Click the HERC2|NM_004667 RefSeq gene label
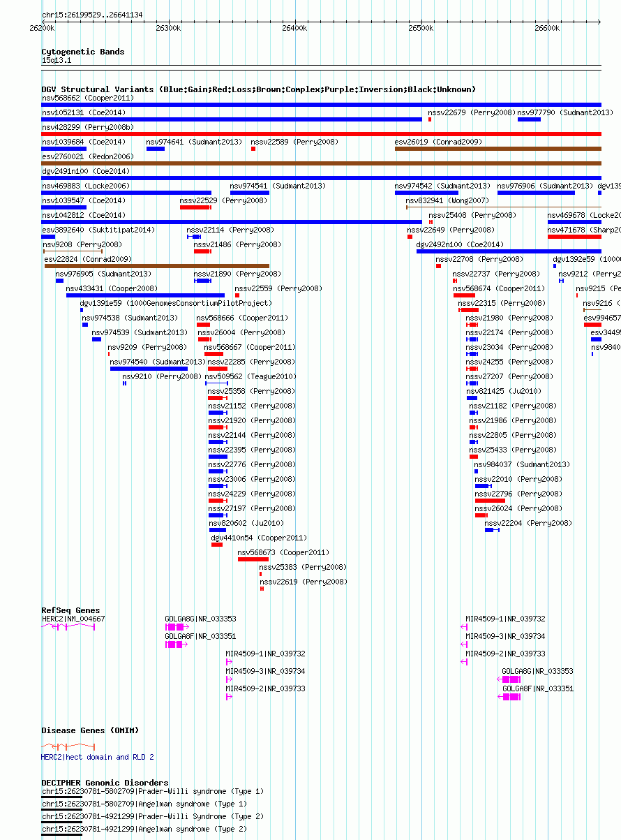Image resolution: width=621 pixels, height=840 pixels. 73,619
